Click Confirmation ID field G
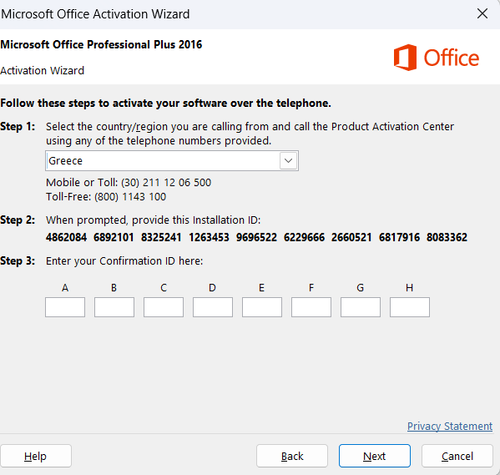Image resolution: width=500 pixels, height=475 pixels. coord(360,307)
